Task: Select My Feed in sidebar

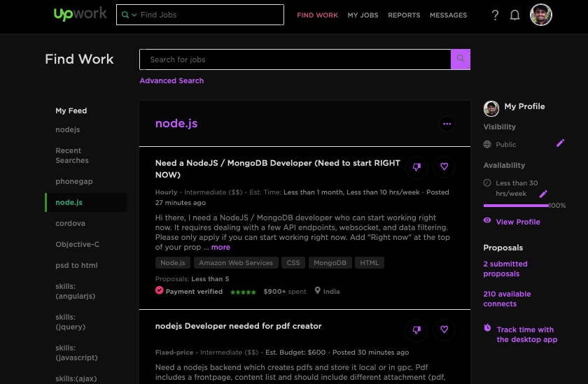Action: point(71,111)
